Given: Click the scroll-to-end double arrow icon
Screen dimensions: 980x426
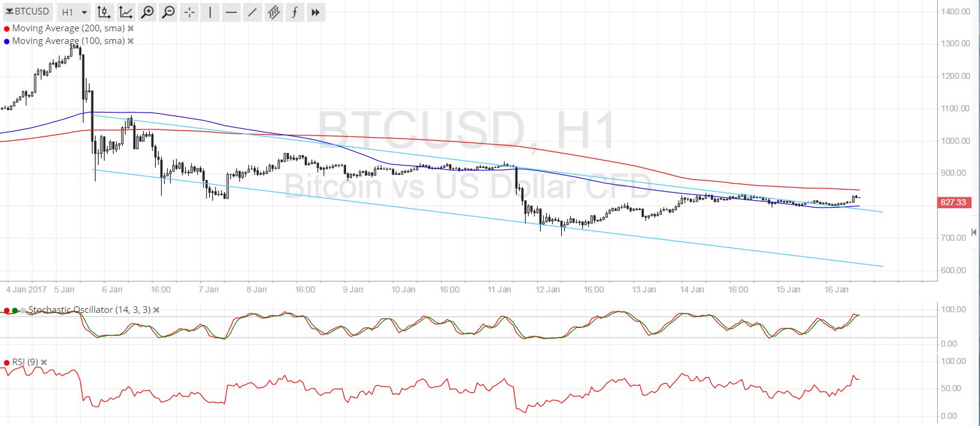Looking at the screenshot, I should [x=315, y=12].
